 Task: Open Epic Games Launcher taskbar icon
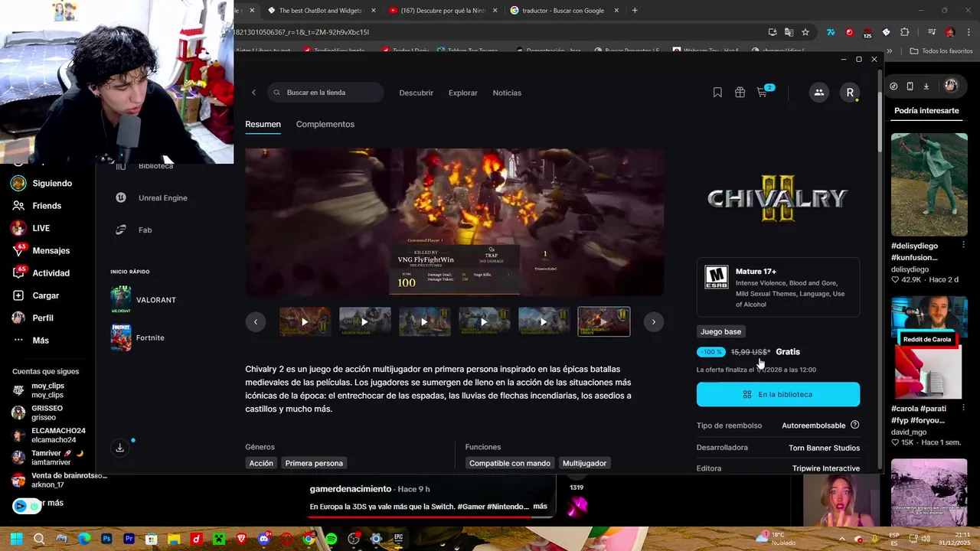[398, 539]
